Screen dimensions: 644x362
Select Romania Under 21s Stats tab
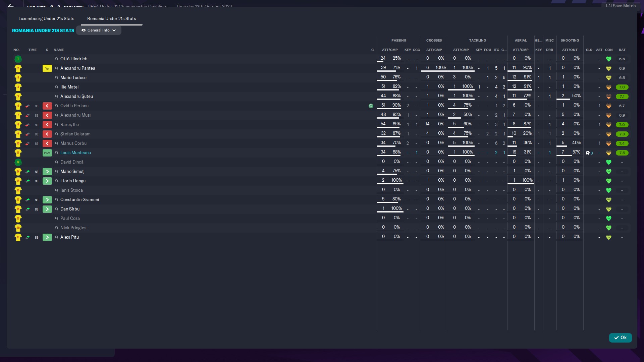coord(111,18)
